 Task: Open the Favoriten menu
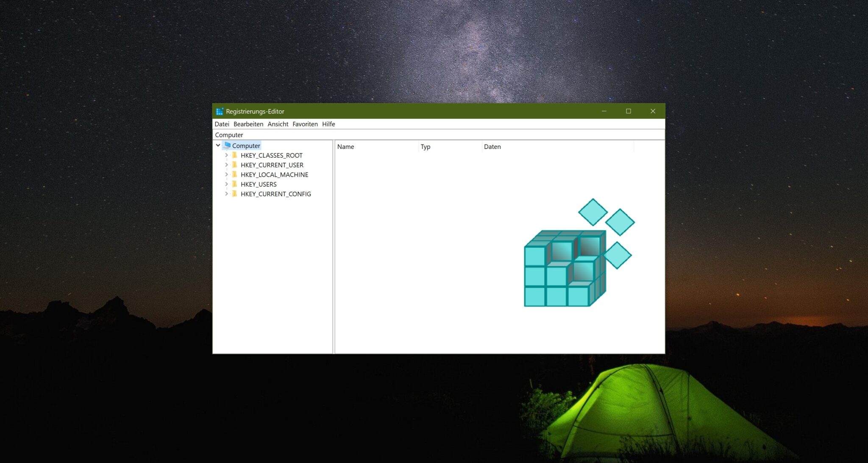coord(305,124)
